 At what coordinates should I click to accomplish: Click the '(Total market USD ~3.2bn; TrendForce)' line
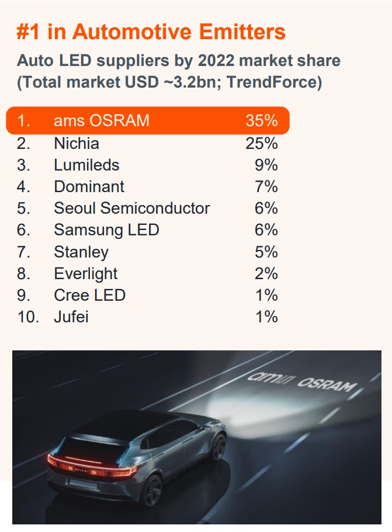[x=169, y=83]
